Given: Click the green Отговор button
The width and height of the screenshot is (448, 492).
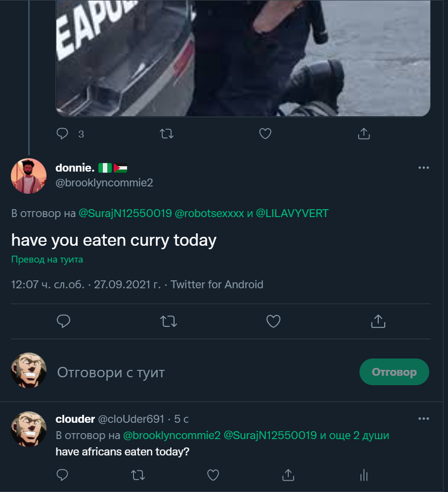Looking at the screenshot, I should [394, 372].
